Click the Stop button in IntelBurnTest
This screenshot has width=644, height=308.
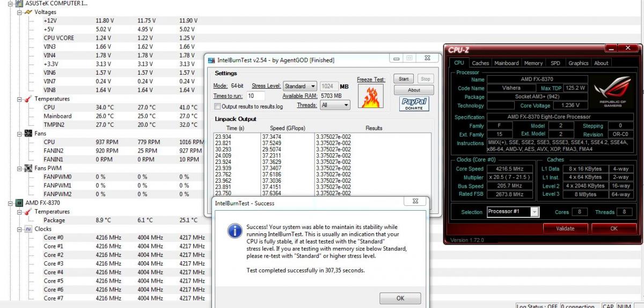[x=426, y=78]
